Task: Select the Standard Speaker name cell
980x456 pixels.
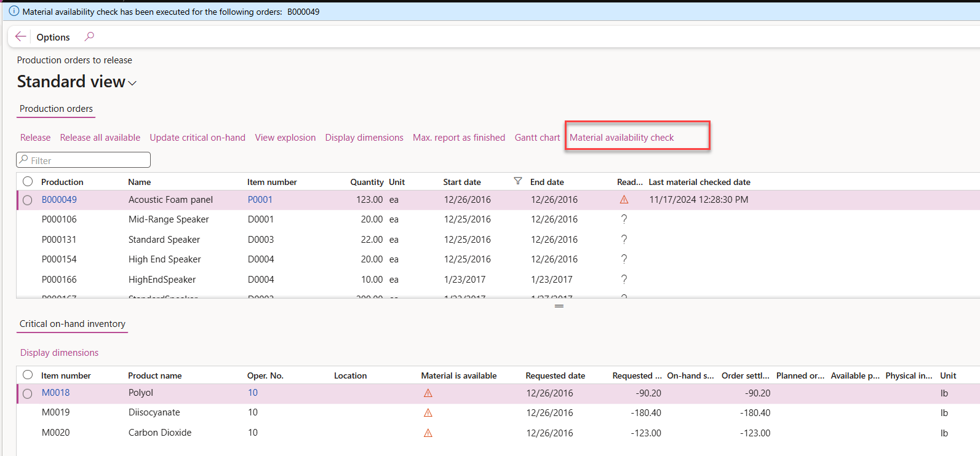Action: [x=164, y=240]
